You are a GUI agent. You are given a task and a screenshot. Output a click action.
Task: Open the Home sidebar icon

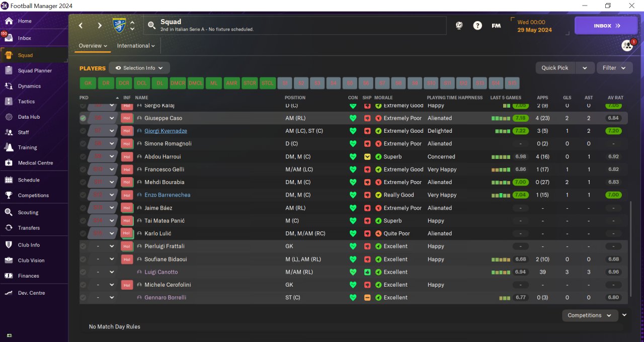coord(9,21)
